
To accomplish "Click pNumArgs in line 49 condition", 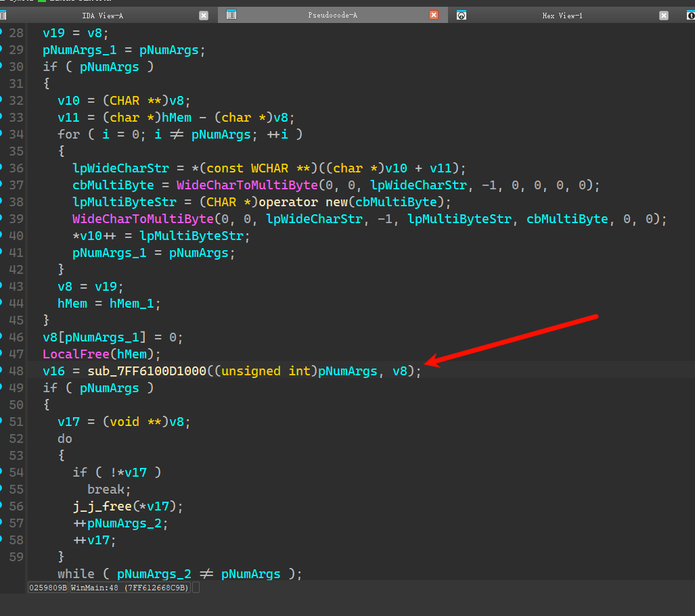I will (x=110, y=388).
